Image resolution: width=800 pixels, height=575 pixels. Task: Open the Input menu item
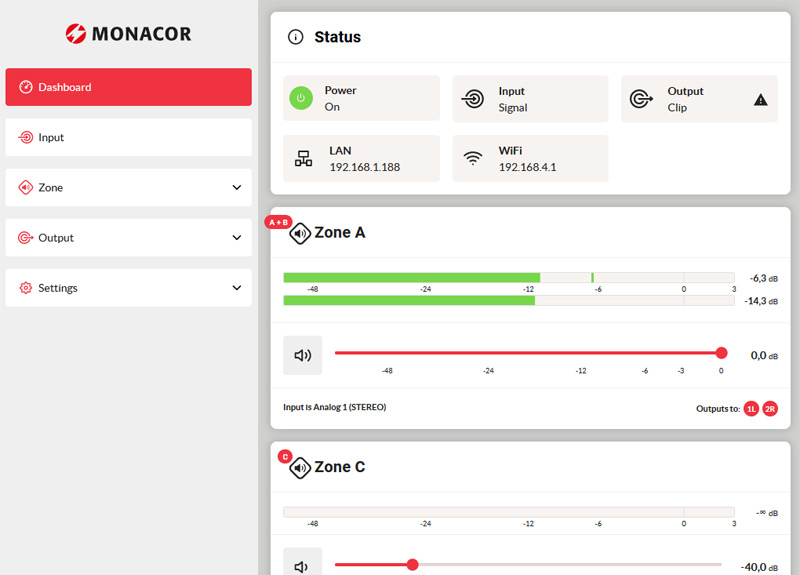128,137
